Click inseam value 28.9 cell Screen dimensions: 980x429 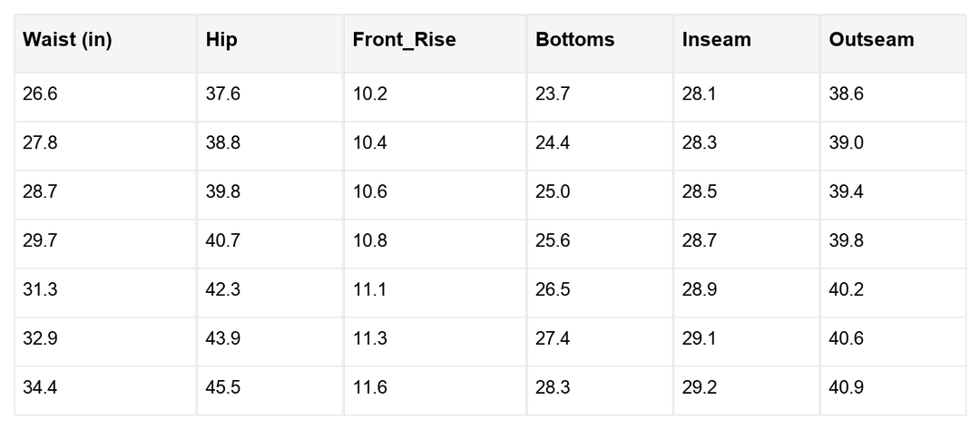(700, 290)
